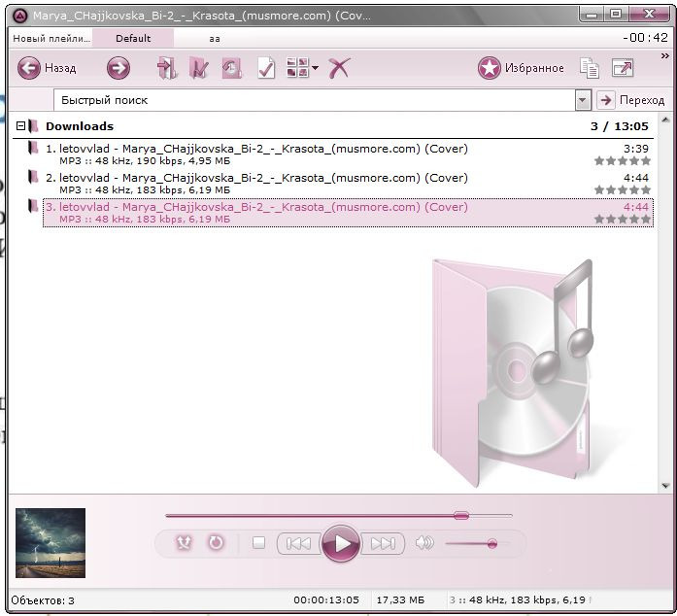Open the Быстрый поиск dropdown arrow
The width and height of the screenshot is (677, 616).
583,100
